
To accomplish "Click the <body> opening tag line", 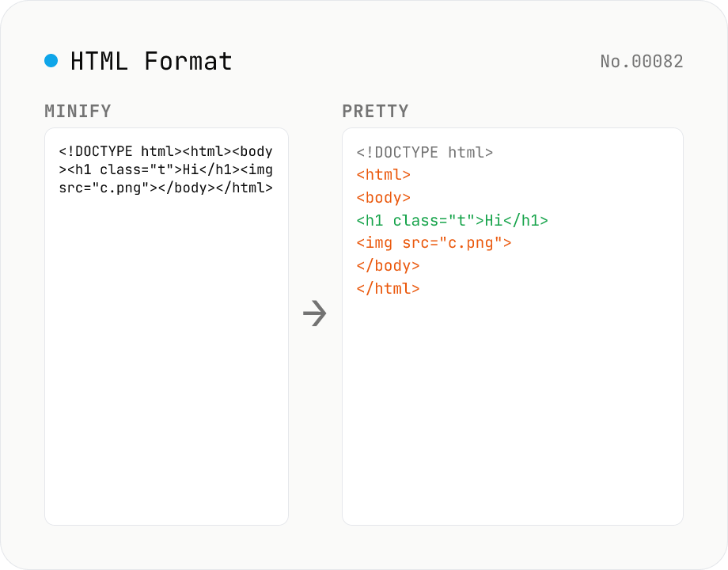I will coord(384,198).
